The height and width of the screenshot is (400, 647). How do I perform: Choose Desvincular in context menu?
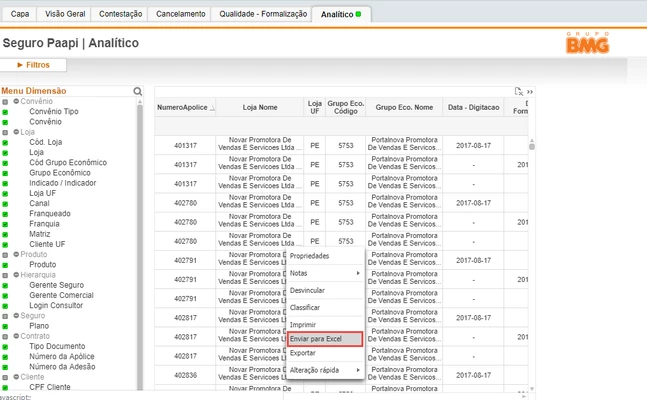[325, 290]
